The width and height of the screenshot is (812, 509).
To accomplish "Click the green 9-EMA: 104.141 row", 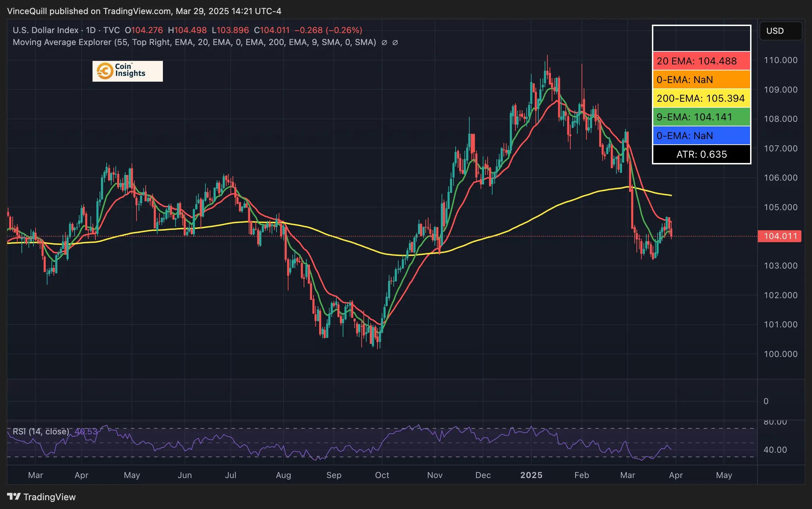I will click(x=702, y=117).
